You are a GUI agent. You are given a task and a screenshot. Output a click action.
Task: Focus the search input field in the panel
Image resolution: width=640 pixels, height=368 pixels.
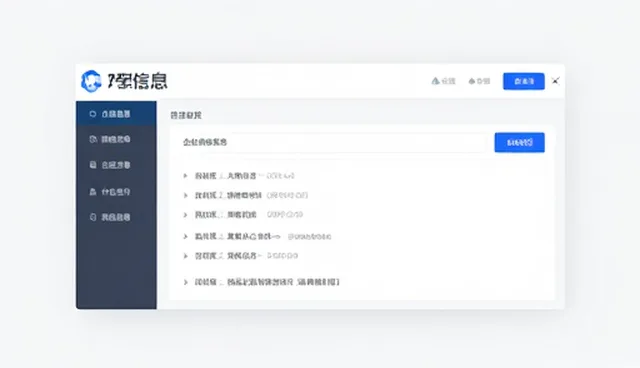333,142
